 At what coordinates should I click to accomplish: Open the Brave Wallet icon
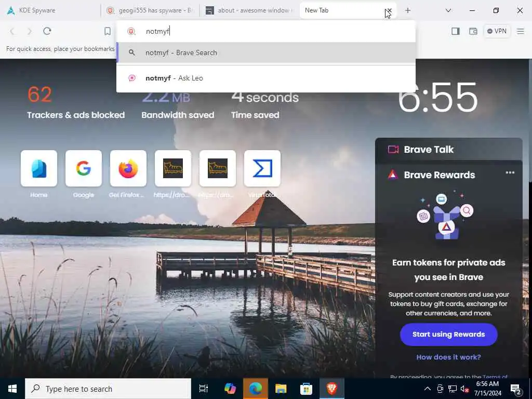(x=473, y=31)
